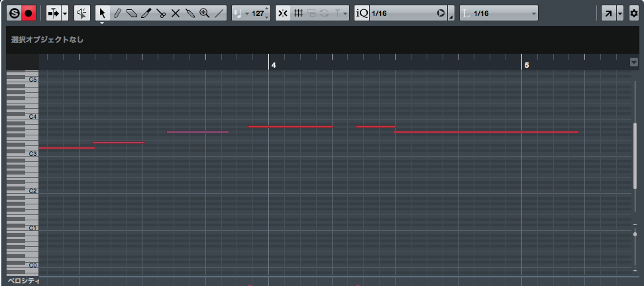
Task: Open the greyed filter funnel dropdown
Action: coord(341,13)
